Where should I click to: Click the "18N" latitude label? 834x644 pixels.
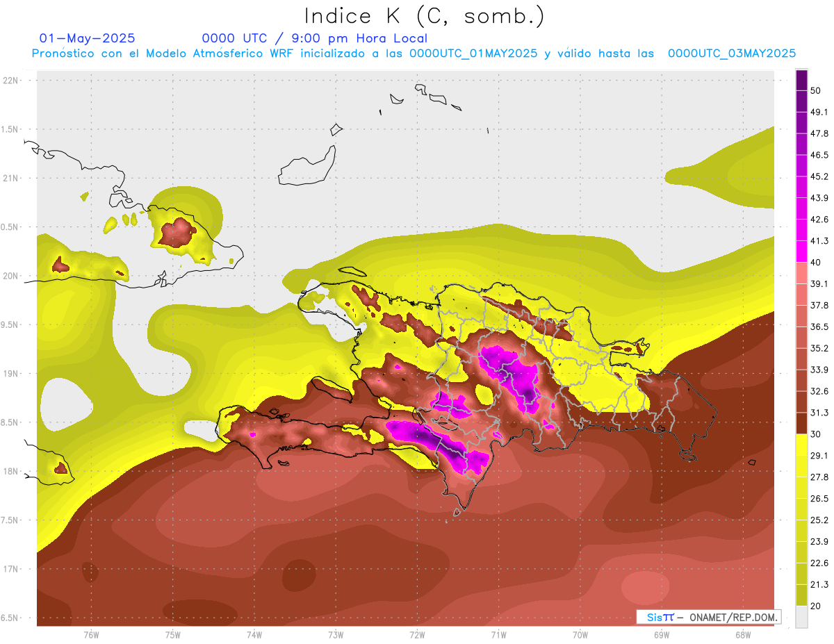(10, 472)
